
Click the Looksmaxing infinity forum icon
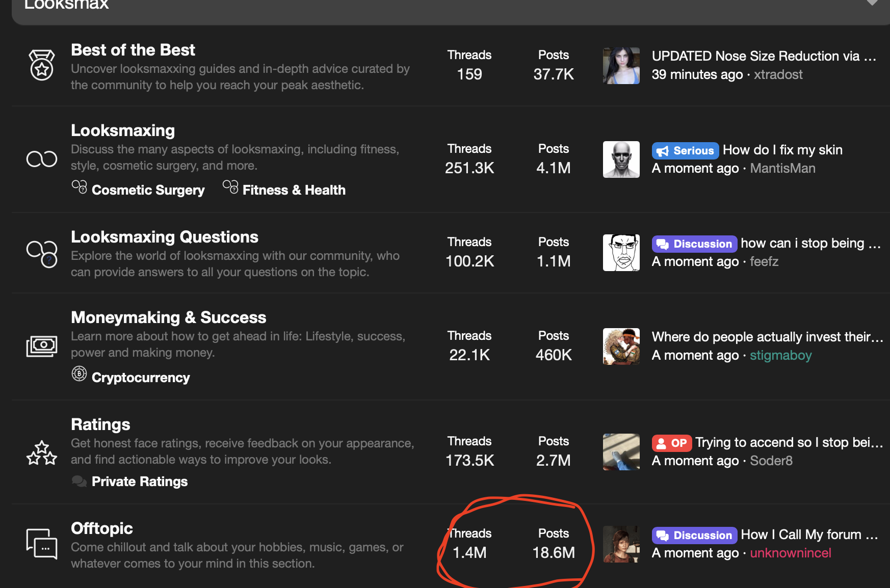tap(42, 159)
